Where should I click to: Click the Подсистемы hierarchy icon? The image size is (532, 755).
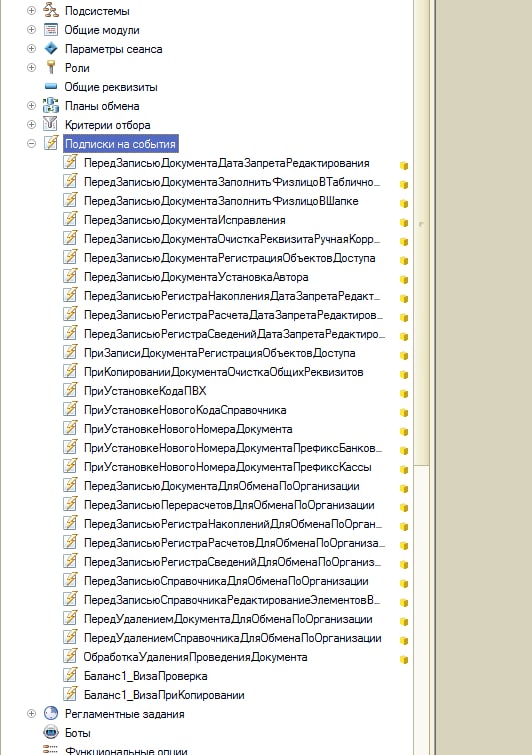click(x=51, y=10)
